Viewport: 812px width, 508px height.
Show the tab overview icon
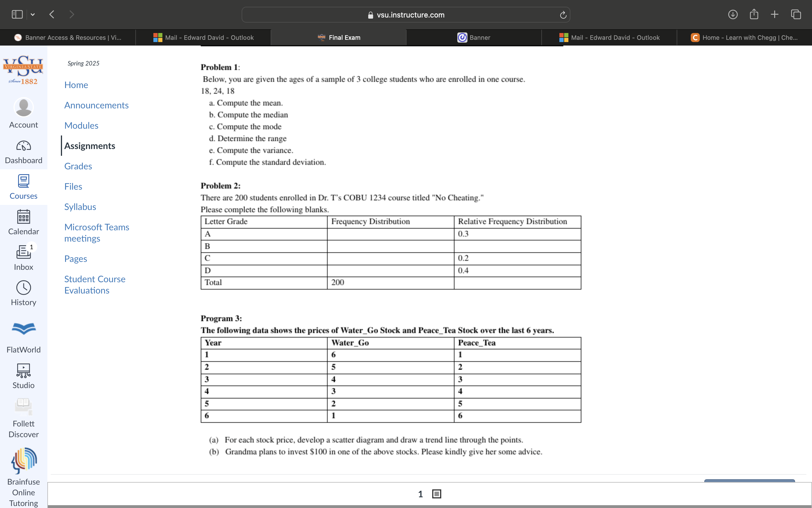796,14
